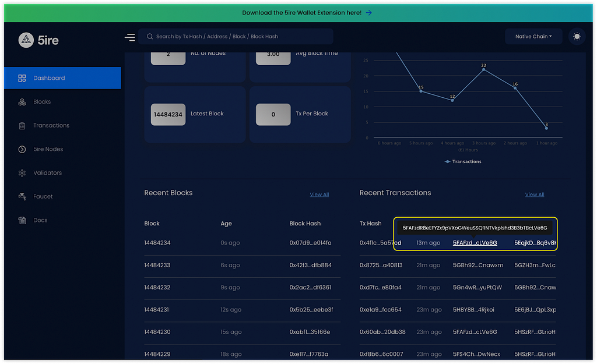Select Dashboard in the sidebar
Viewport: 597px width, 364px height.
[x=62, y=78]
